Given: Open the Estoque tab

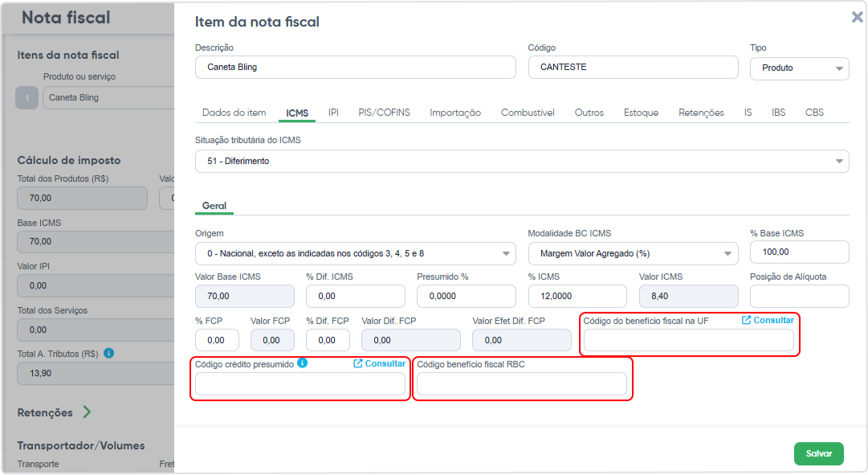Looking at the screenshot, I should tap(641, 113).
